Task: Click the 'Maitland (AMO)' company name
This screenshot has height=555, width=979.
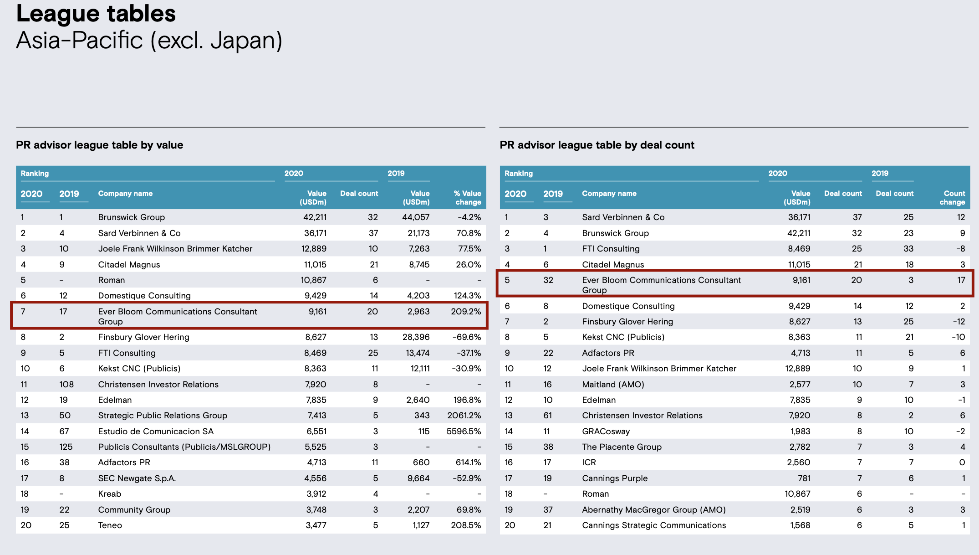Action: pos(613,385)
